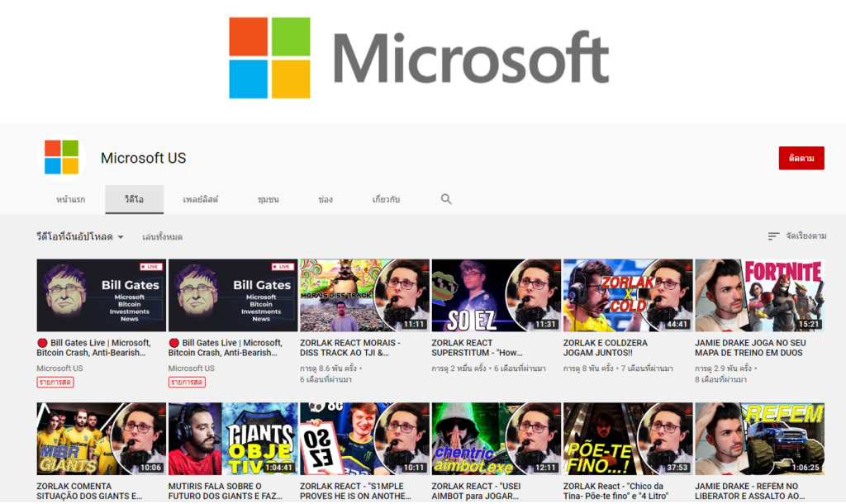Open the S1mple 10:11 video thumbnail
The height and width of the screenshot is (504, 846).
364,439
